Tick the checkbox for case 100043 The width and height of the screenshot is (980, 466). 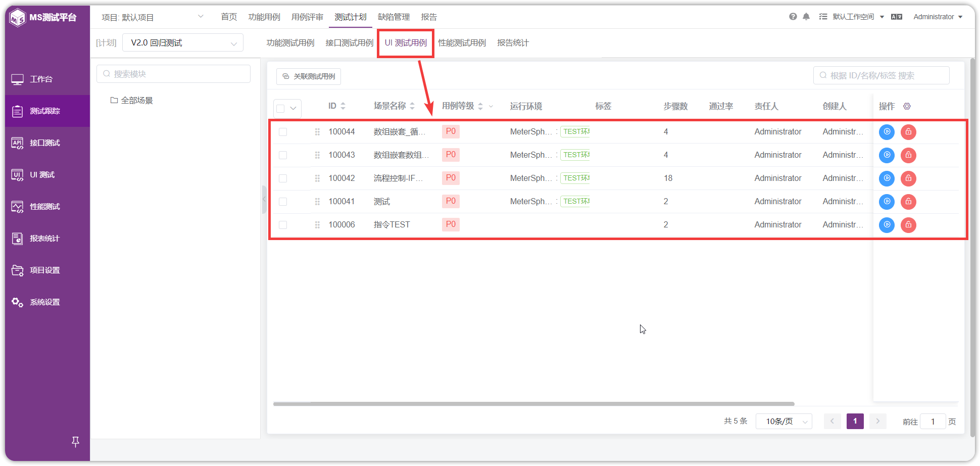[283, 155]
